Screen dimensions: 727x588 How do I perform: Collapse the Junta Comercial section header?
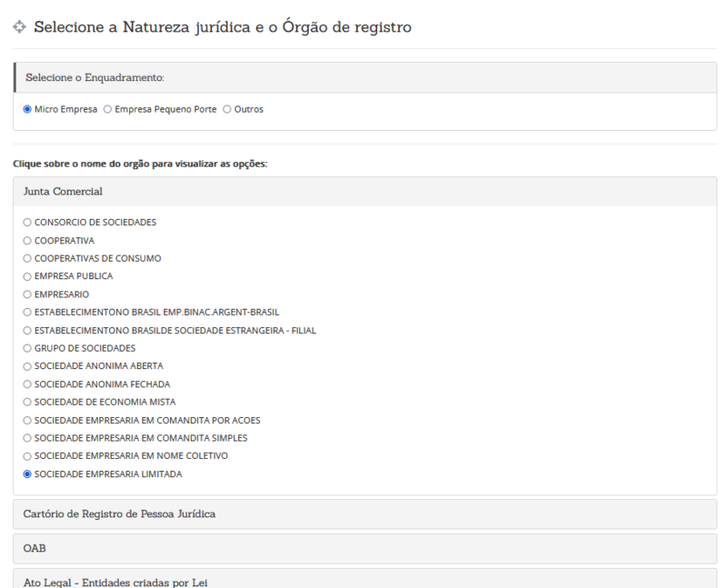[x=365, y=192]
